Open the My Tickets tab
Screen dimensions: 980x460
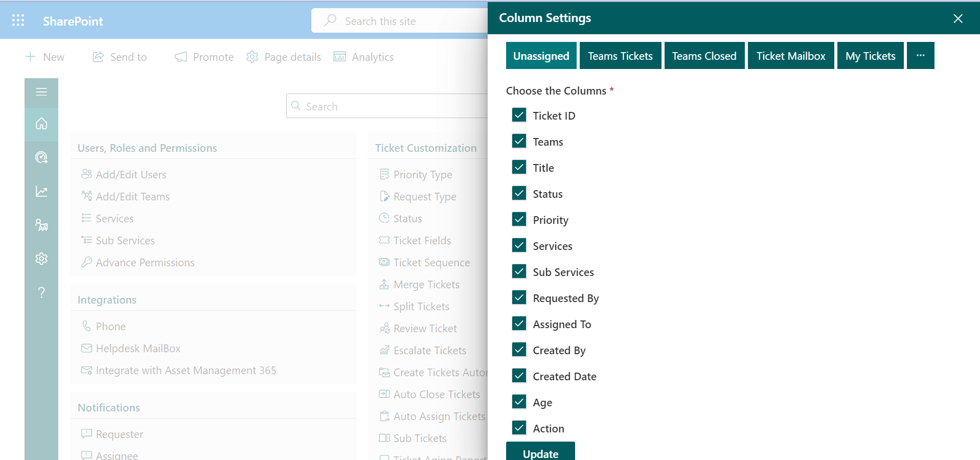[x=871, y=55]
